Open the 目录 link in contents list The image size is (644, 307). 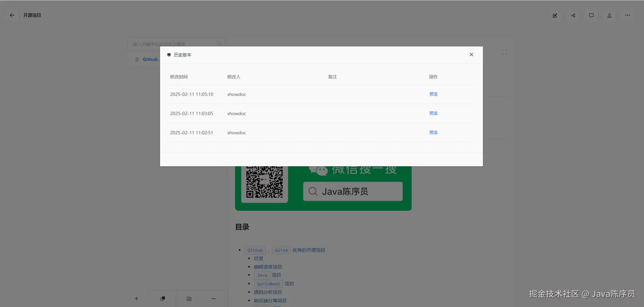pos(259,259)
